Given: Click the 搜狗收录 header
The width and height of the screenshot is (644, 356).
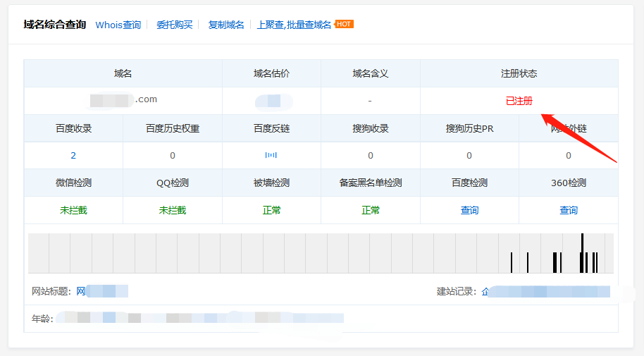Looking at the screenshot, I should [371, 129].
